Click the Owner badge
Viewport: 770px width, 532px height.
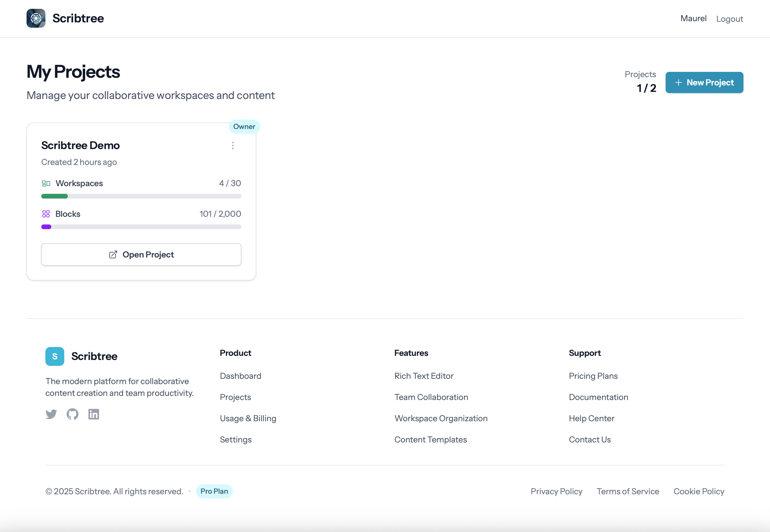click(244, 127)
